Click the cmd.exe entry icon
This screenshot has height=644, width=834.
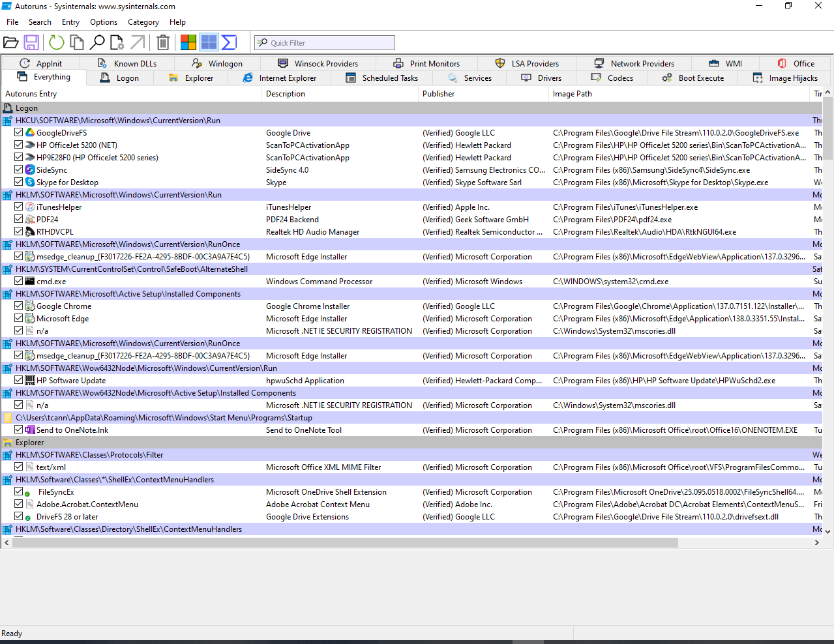30,281
